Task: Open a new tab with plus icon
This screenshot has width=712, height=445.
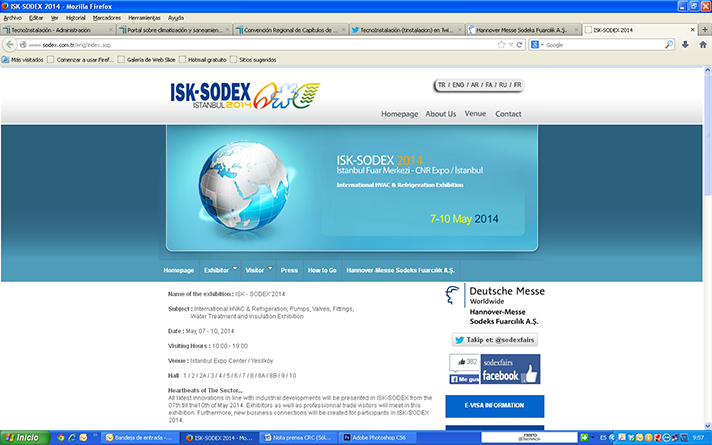Action: 705,30
